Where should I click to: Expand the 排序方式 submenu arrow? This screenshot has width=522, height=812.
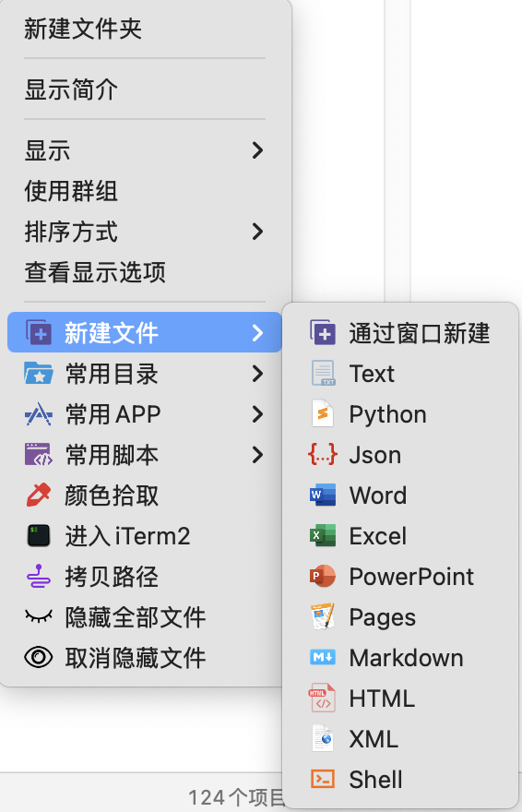point(257,232)
